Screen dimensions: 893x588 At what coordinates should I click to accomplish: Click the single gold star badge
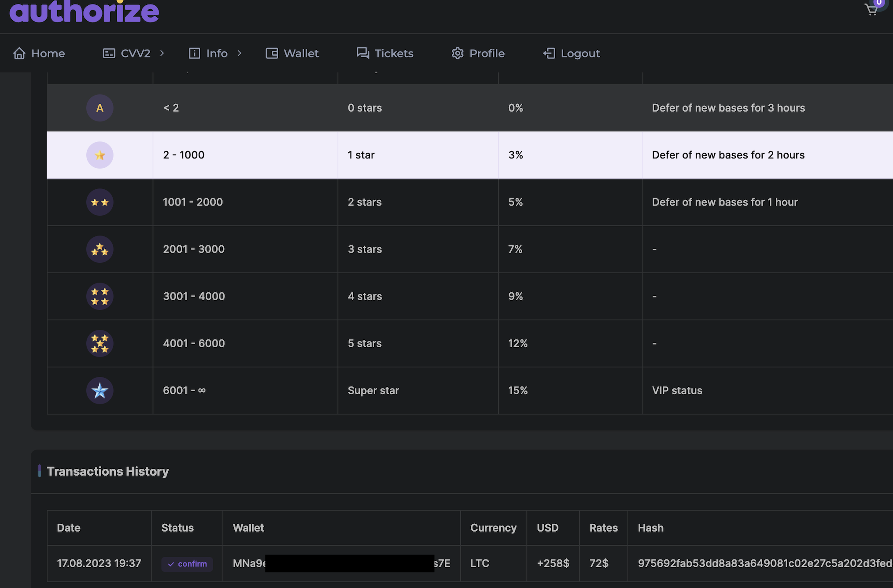(x=100, y=155)
